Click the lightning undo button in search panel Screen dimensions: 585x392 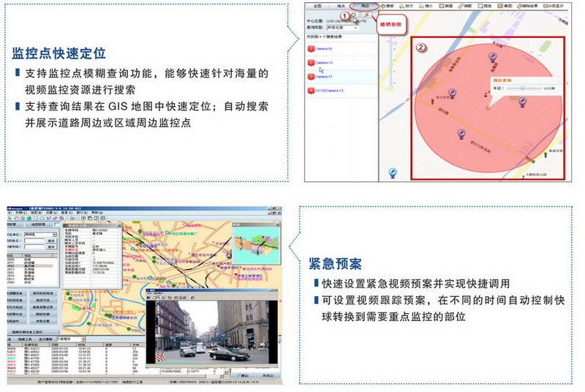coord(367,15)
